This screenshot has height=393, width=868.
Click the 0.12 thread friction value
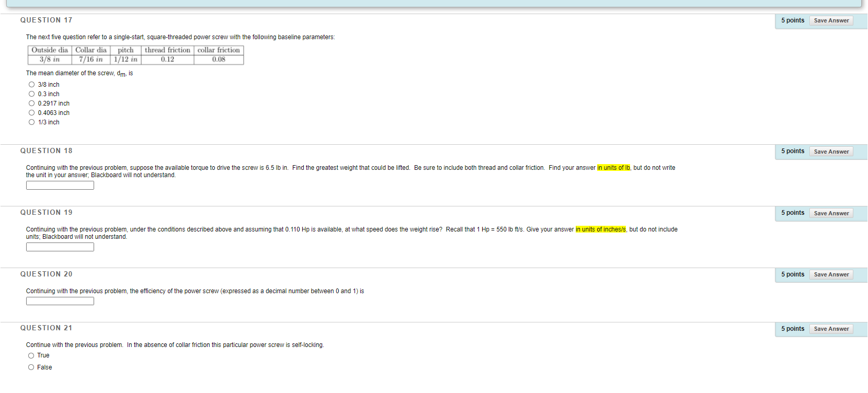167,60
